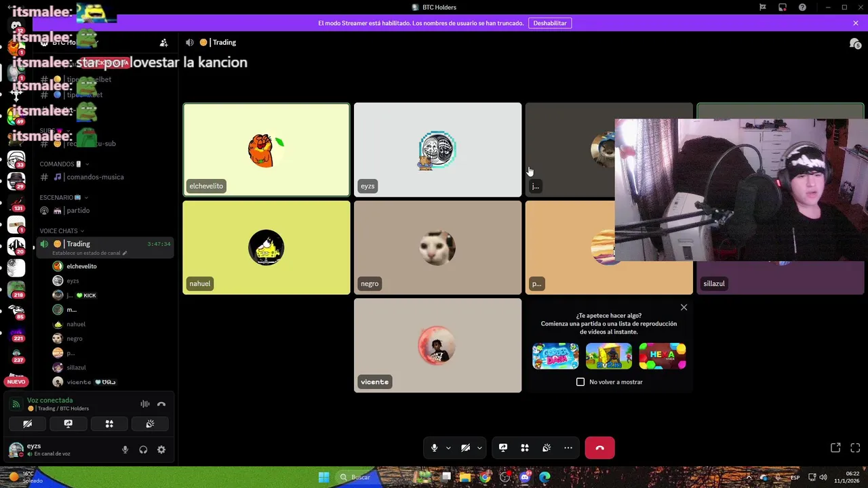This screenshot has width=868, height=488.
Task: Deafen using the headphones icon
Action: (143, 449)
